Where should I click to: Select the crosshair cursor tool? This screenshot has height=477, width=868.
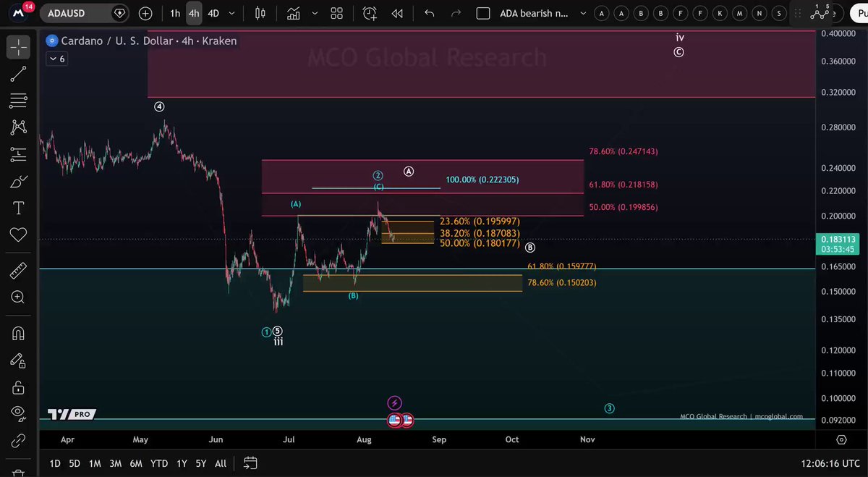pyautogui.click(x=18, y=47)
